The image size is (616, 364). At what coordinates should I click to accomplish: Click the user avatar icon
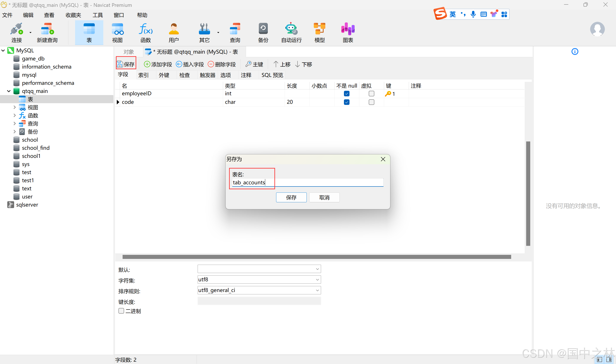point(597,29)
